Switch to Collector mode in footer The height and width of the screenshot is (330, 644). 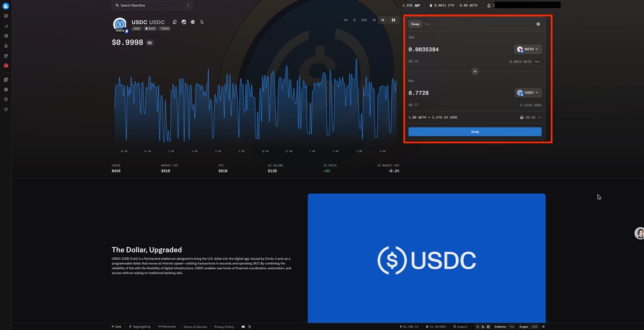click(500, 327)
